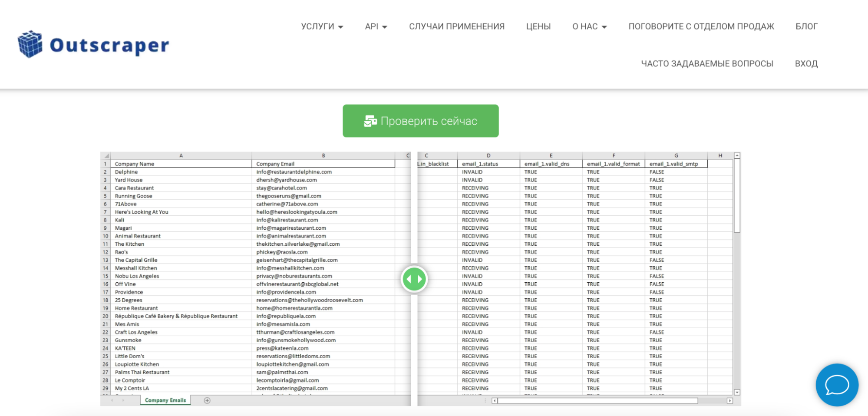Click 2centslacatering@gmail.com email cell
The width and height of the screenshot is (868, 416).
(x=323, y=388)
